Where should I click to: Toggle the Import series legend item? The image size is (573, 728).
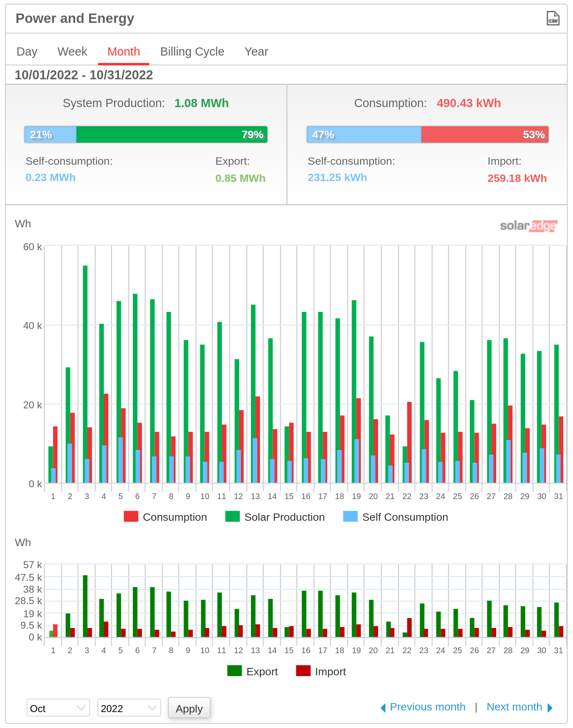click(x=321, y=672)
